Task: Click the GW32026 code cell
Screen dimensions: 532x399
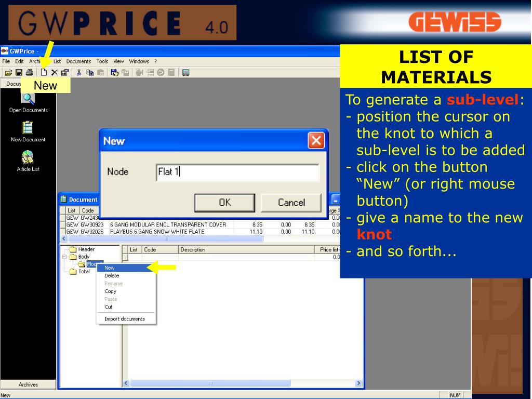Action: pos(91,232)
